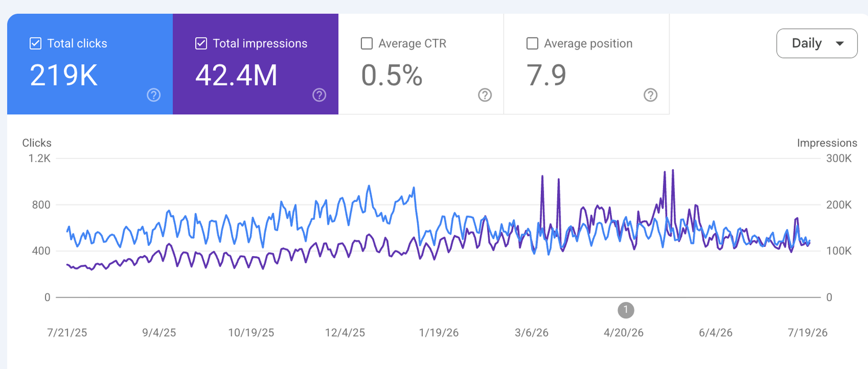The height and width of the screenshot is (369, 868).
Task: Click the 7/19/26 date label
Action: tap(808, 333)
